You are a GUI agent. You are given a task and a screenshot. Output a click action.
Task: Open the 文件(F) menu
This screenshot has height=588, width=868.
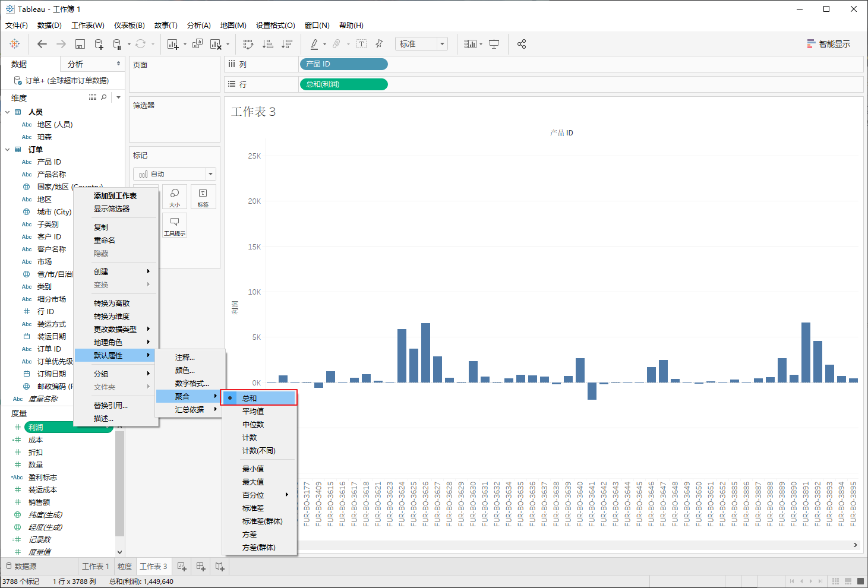click(x=17, y=26)
